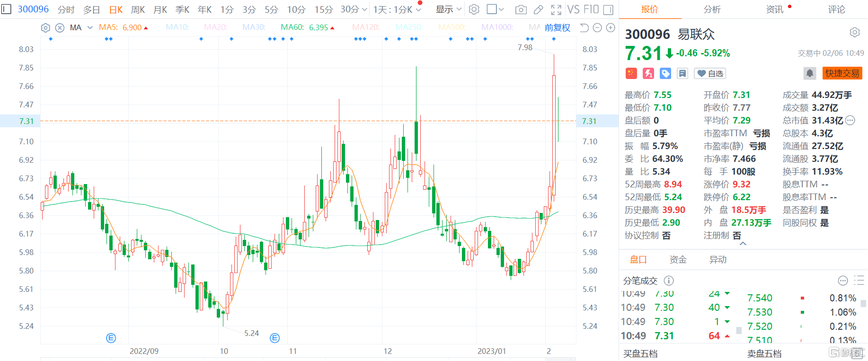
Task: Select the pencil drawing tool icon
Action: (539, 9)
